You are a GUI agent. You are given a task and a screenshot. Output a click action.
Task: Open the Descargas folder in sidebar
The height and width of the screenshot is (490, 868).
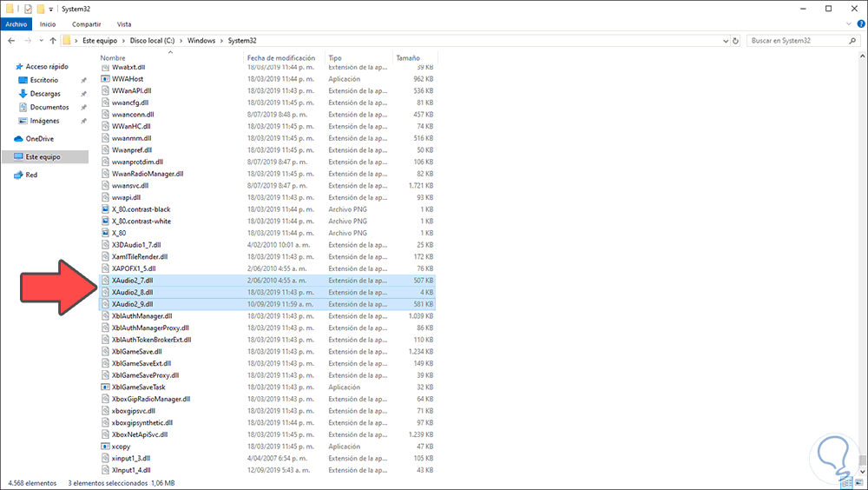[45, 94]
